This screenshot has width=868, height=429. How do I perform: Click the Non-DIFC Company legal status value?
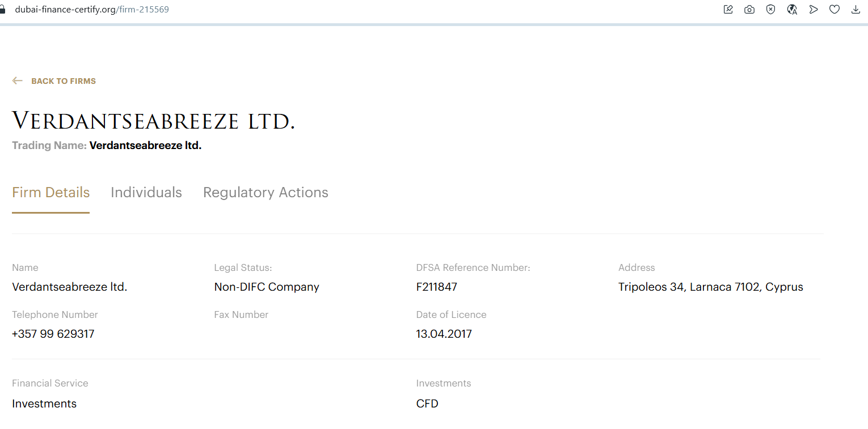pos(267,287)
